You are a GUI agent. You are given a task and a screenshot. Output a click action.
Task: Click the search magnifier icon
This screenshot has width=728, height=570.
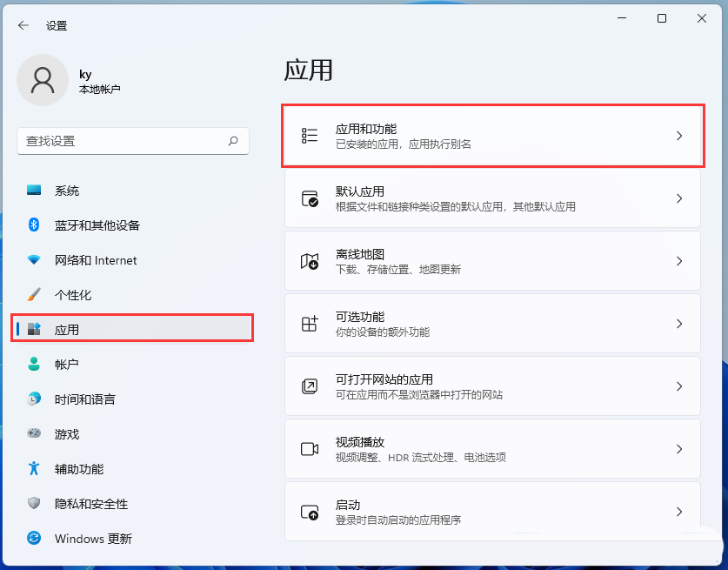point(233,140)
